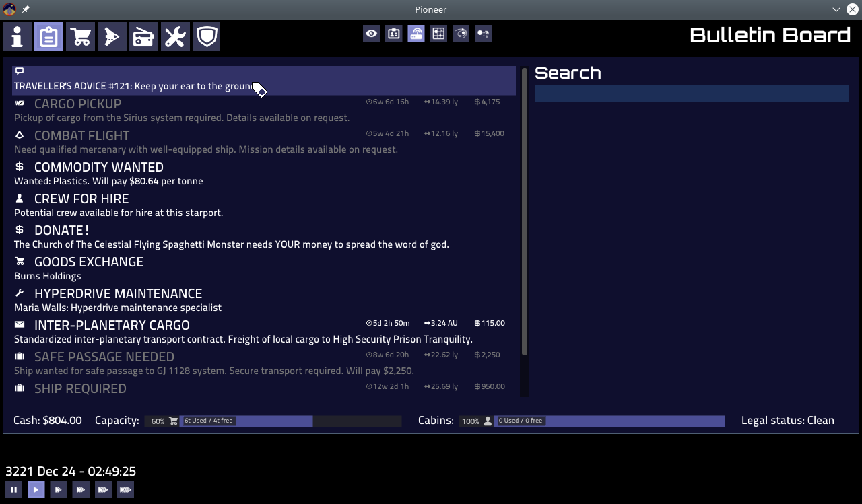
Task: Switch to world view eye icon
Action: 372,33
